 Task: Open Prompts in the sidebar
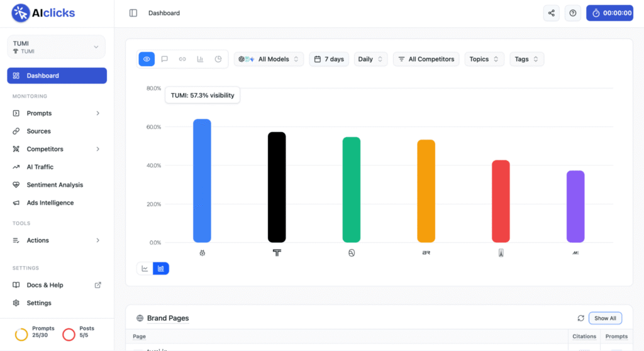[40, 113]
